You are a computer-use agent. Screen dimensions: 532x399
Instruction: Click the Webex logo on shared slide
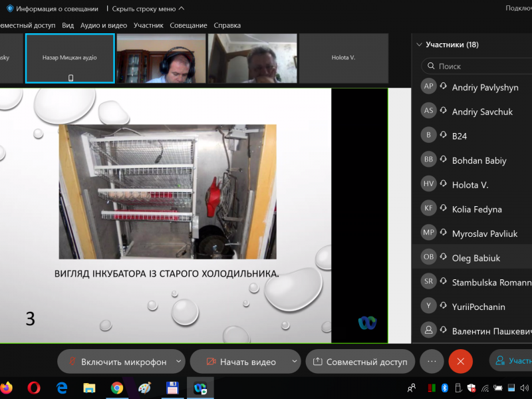367,323
